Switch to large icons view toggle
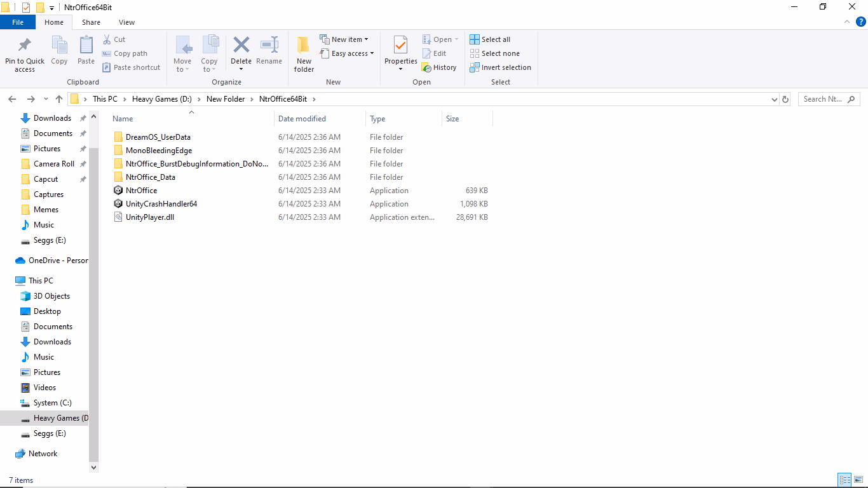 [x=858, y=480]
